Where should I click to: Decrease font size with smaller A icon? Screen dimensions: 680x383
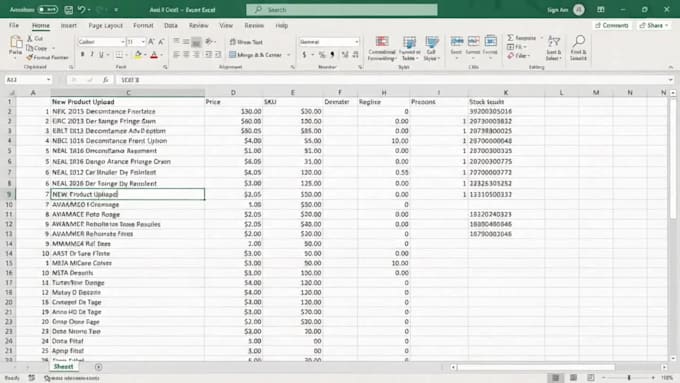(161, 42)
